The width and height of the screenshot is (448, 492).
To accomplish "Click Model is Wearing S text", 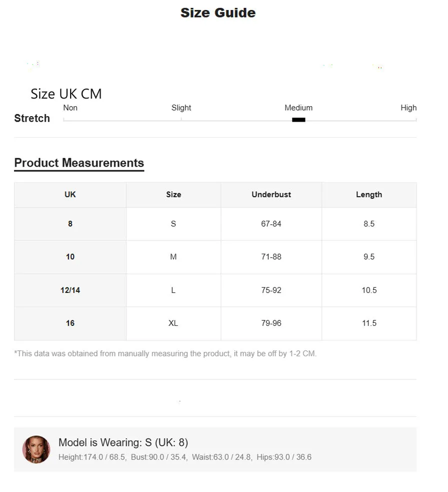I will click(x=123, y=442).
